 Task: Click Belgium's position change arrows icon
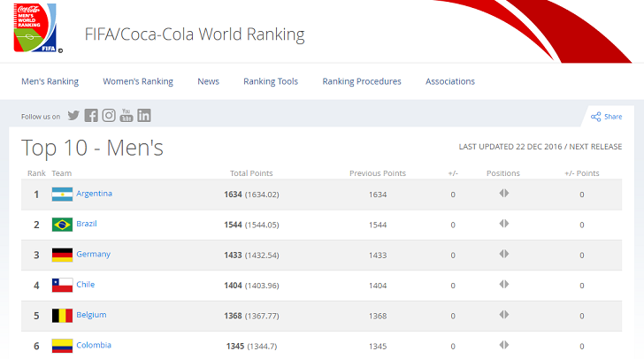504,315
